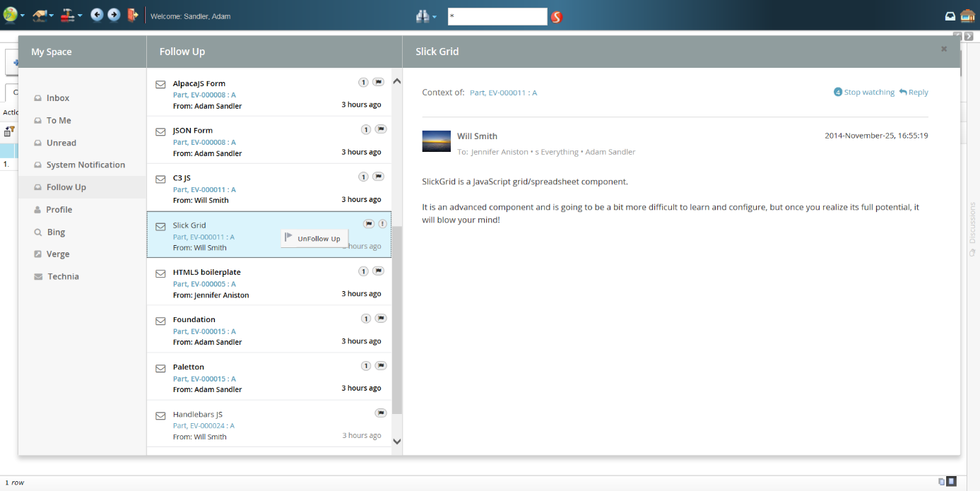Open System Notification in My Space
Image resolution: width=980 pixels, height=491 pixels.
click(85, 165)
